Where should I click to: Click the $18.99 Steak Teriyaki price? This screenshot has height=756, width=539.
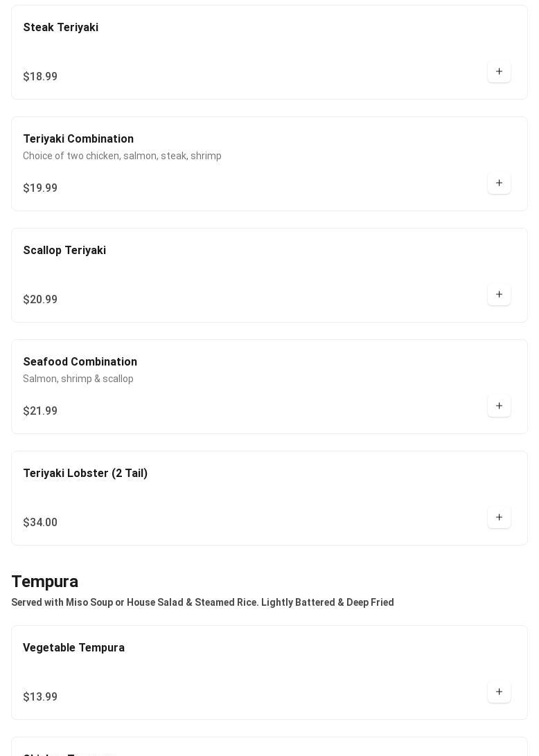click(40, 77)
